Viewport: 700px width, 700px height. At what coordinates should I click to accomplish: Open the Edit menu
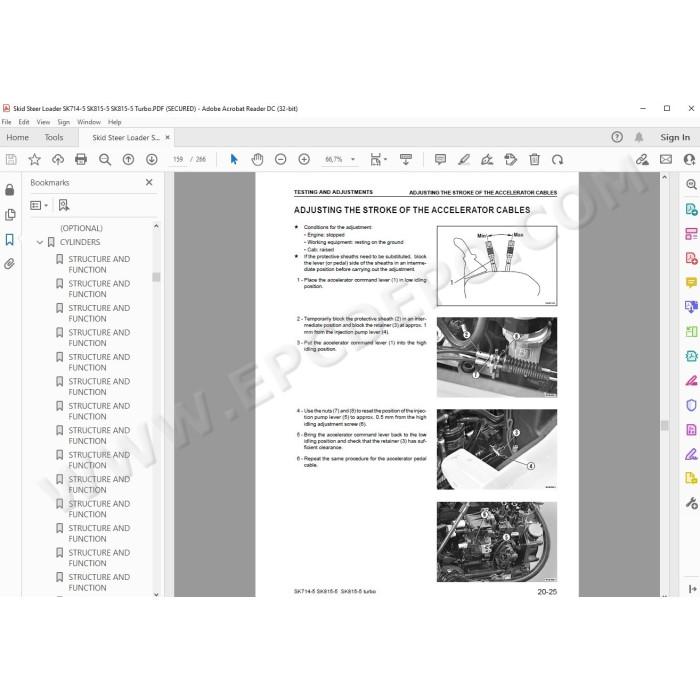coord(24,122)
